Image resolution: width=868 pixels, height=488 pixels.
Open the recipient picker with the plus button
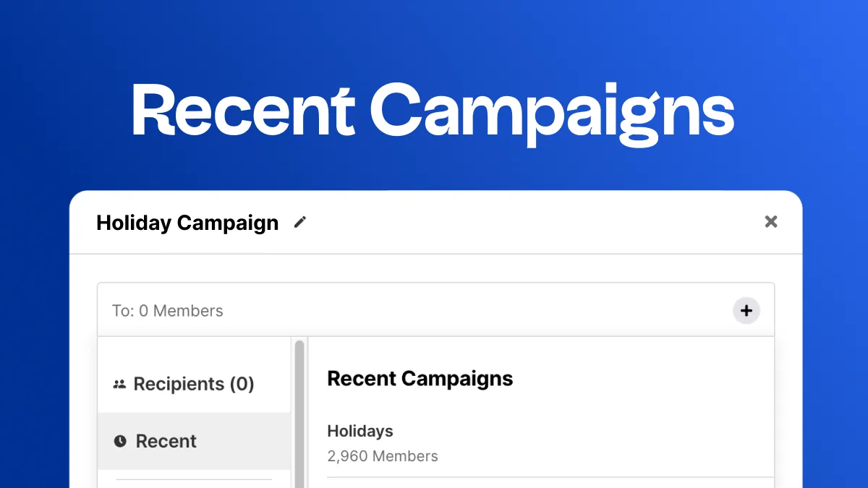pos(746,311)
